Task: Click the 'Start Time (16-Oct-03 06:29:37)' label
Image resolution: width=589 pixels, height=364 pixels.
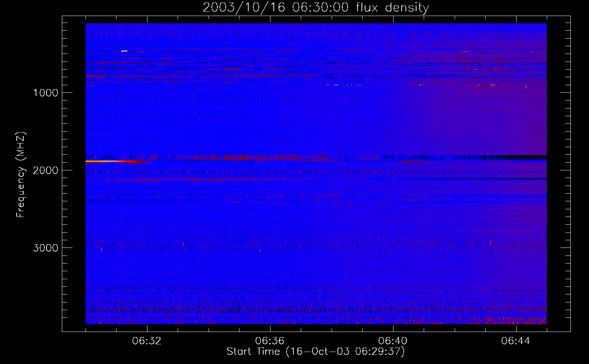Action: tap(316, 352)
